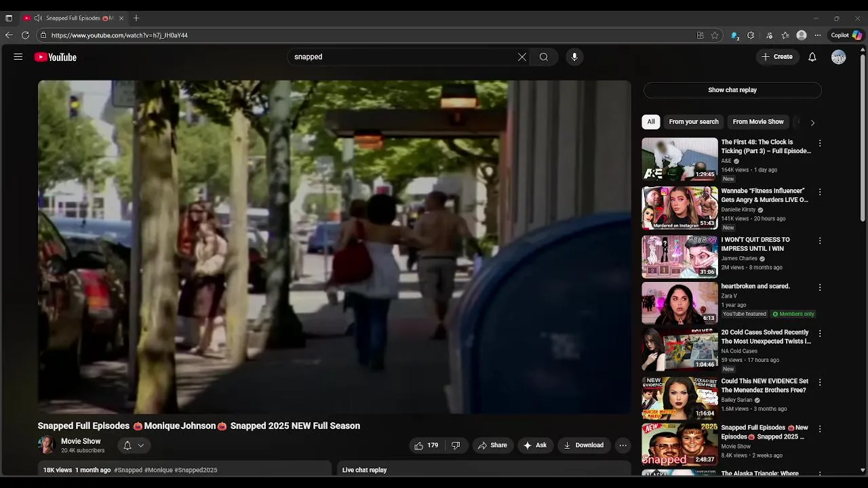The height and width of the screenshot is (488, 868).
Task: Open The First 48 video thumbnail
Action: point(679,159)
